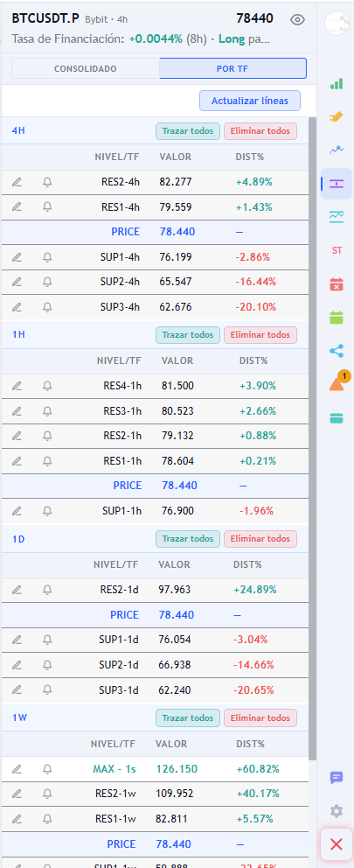This screenshot has height=868, width=354.
Task: Click Trazar todos in the 1H section
Action: (188, 335)
